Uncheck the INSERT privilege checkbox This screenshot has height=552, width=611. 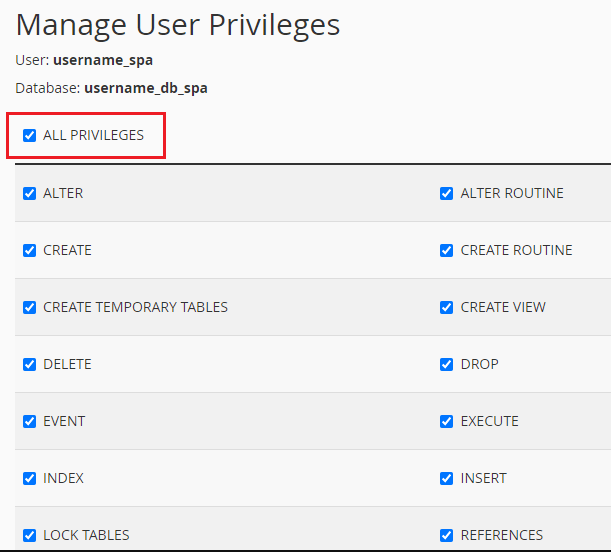(446, 479)
